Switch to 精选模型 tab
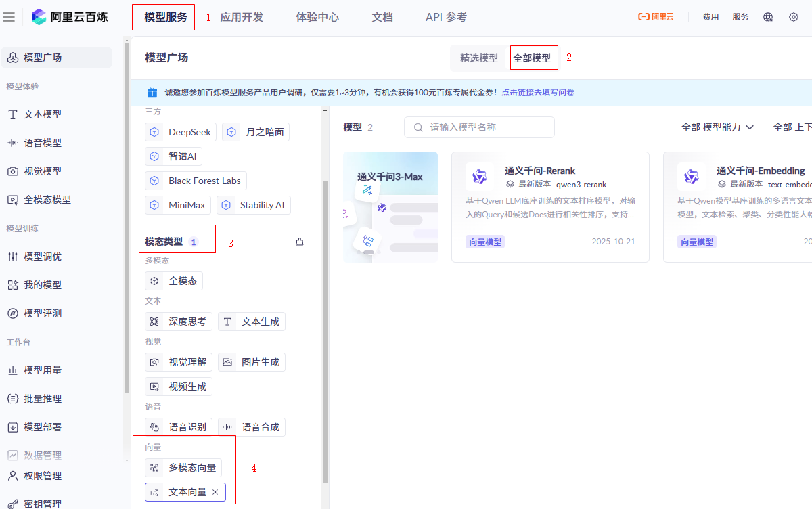This screenshot has width=812, height=509. click(479, 58)
